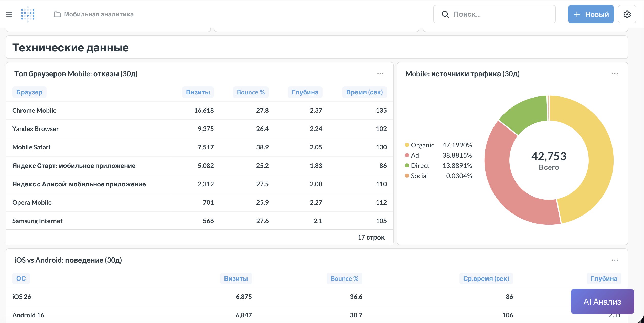The width and height of the screenshot is (644, 323).
Task: Toggle Ad series in chart legend
Action: coord(415,155)
